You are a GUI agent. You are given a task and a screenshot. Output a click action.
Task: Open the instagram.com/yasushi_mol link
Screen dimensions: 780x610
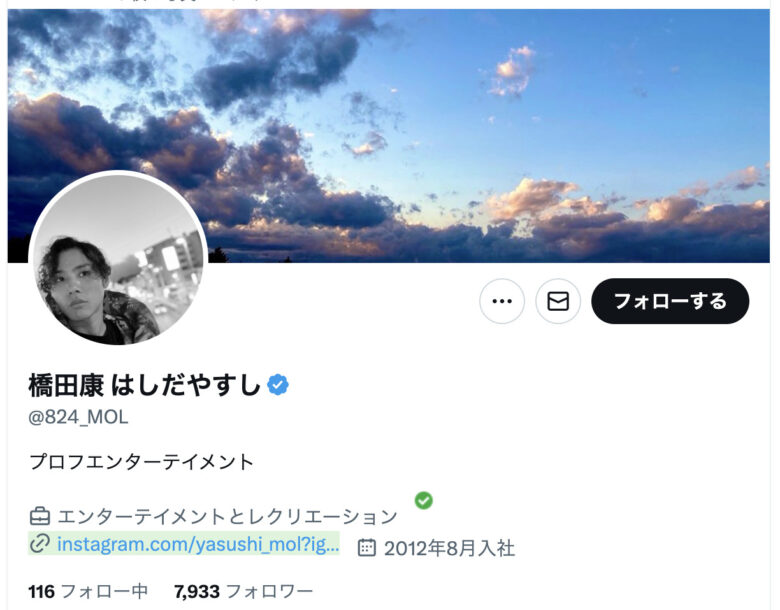point(198,544)
